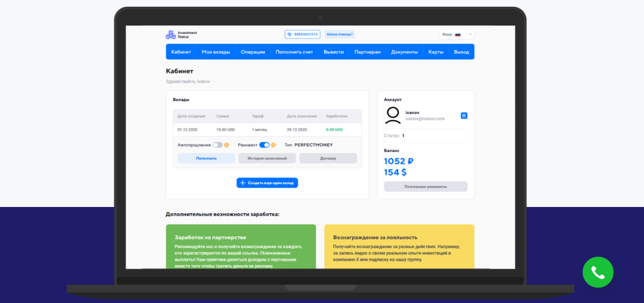Open the Партнерам tab
Screen dimensions: 644x303
pos(367,51)
